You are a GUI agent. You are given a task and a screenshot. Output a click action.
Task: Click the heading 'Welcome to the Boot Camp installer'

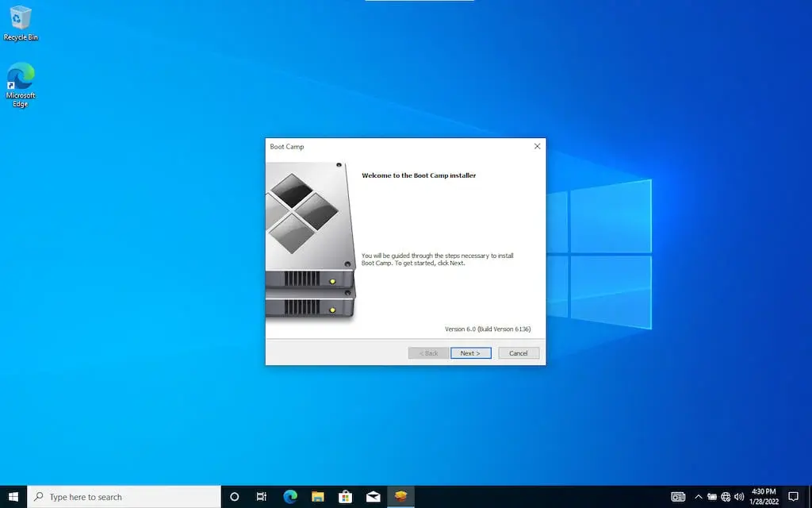(x=419, y=175)
